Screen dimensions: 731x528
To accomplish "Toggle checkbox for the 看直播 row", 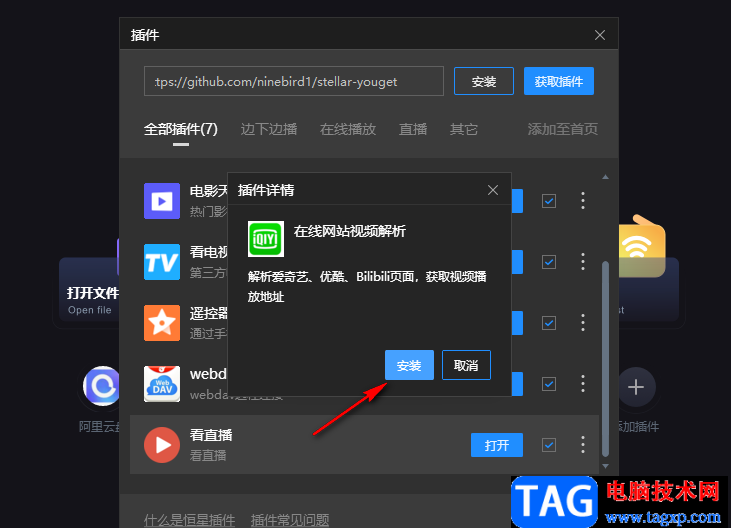I will click(549, 446).
